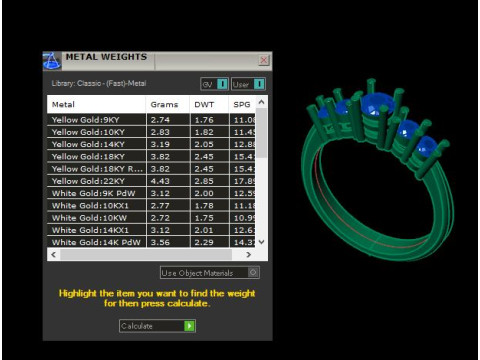Click the 2.85 DWT cell
The image size is (480, 360).
click(210, 181)
